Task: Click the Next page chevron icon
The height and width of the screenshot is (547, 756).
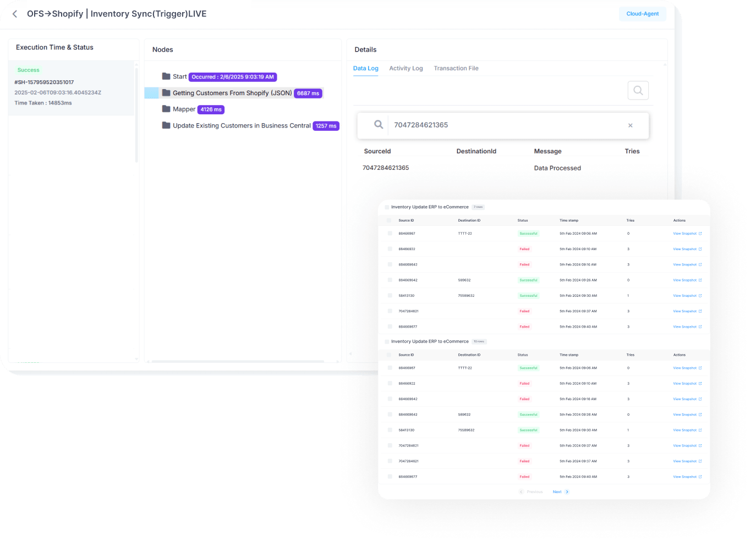Action: [x=567, y=492]
